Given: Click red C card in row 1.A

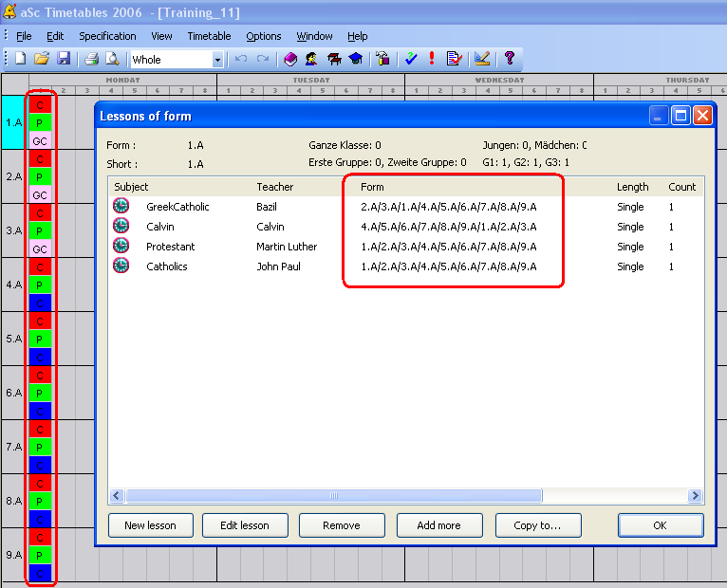Looking at the screenshot, I should [x=40, y=105].
